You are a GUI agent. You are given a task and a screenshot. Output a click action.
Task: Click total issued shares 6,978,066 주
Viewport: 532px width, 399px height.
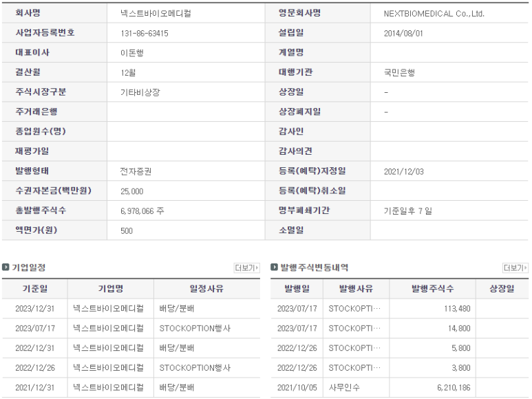[142, 211]
